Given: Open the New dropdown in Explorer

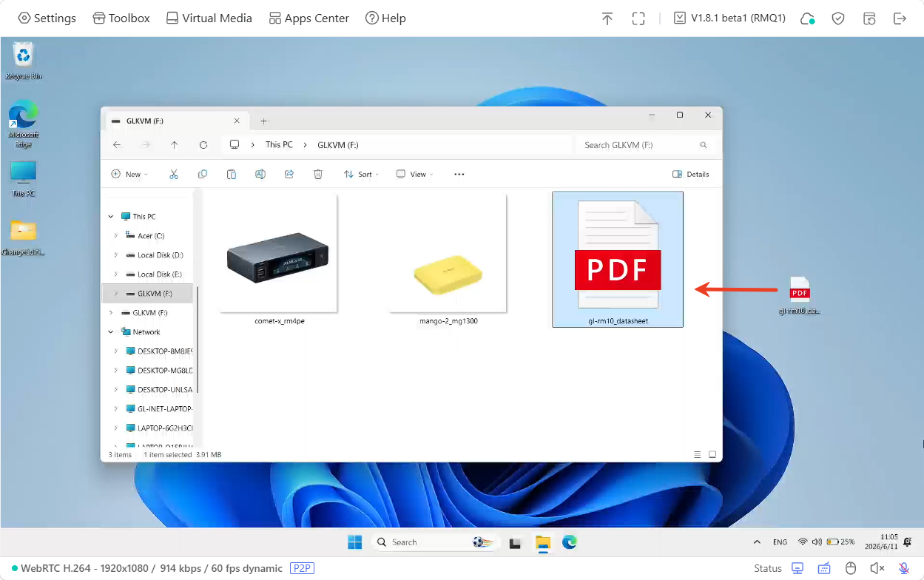Looking at the screenshot, I should point(129,175).
